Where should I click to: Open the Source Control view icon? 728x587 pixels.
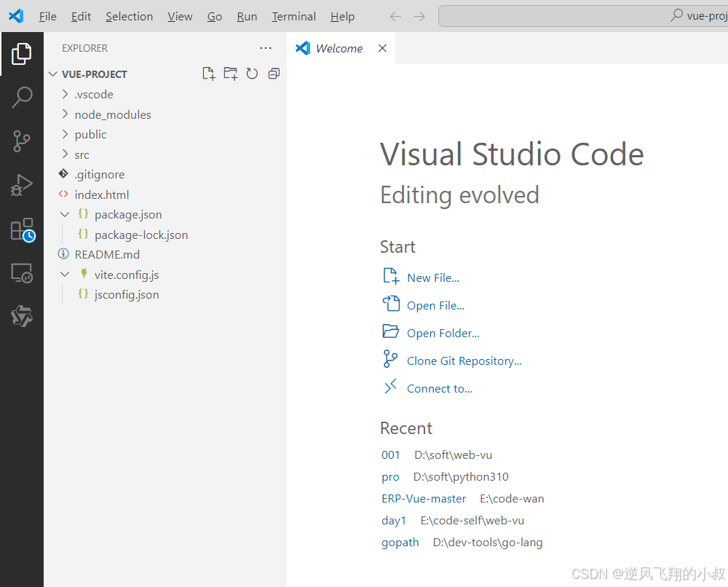pyautogui.click(x=21, y=141)
